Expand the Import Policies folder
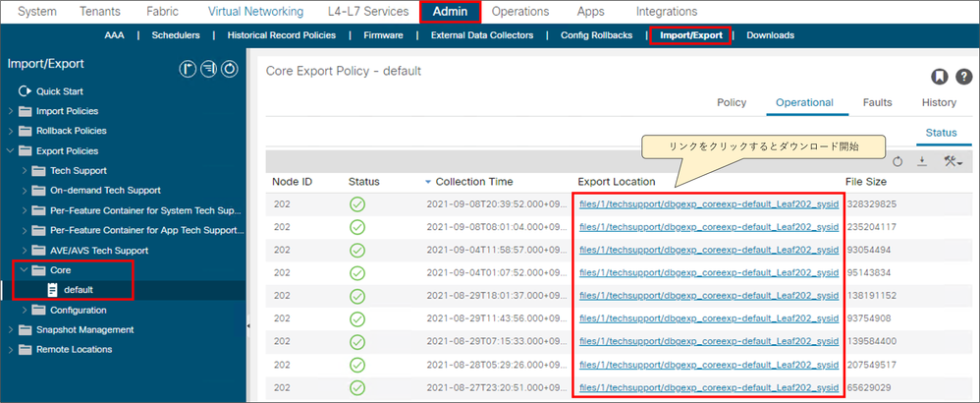This screenshot has width=980, height=403. (11, 111)
